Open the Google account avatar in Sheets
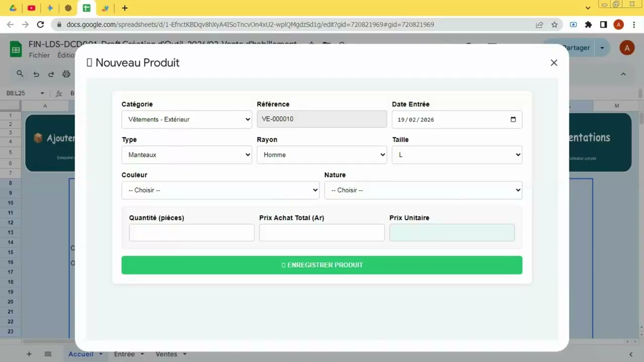The width and height of the screenshot is (644, 362). [627, 48]
